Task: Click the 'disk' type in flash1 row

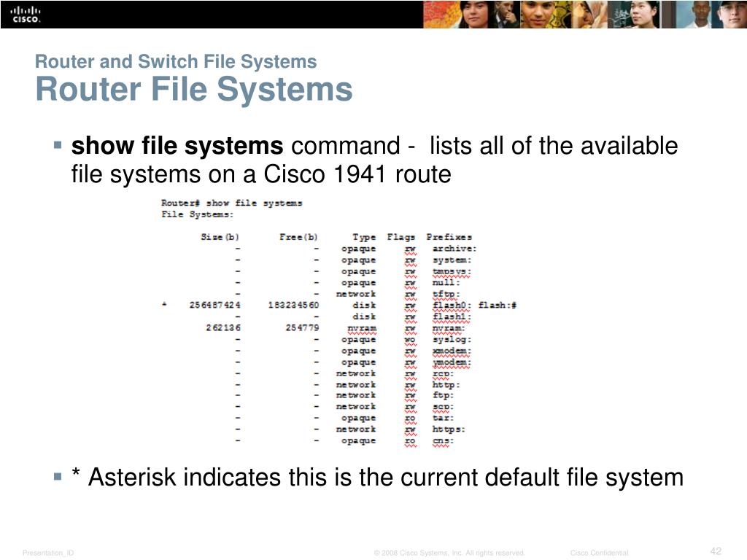Action: point(364,316)
